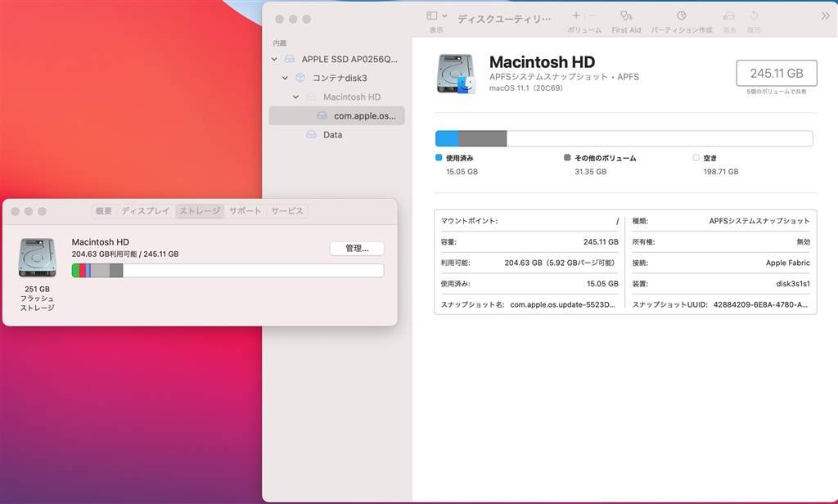Select the その他のボリューム legend marker
Image resolution: width=838 pixels, height=504 pixels.
click(565, 157)
